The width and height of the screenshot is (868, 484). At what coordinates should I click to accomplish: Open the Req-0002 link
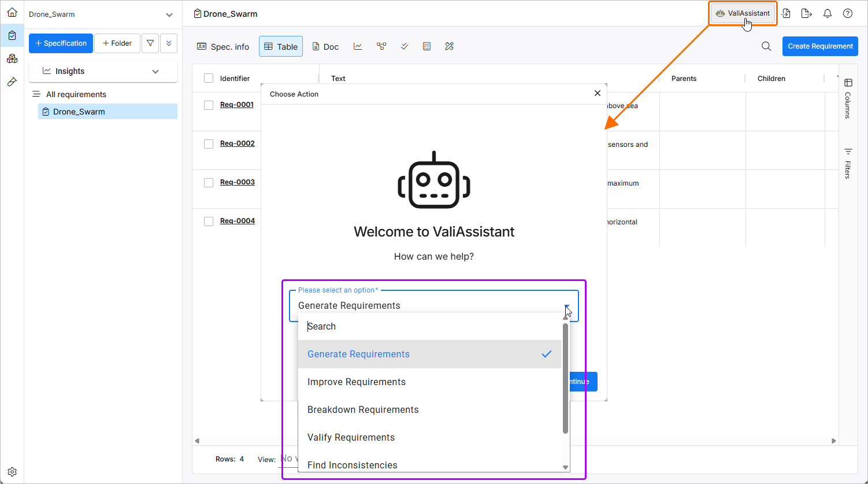coord(238,143)
